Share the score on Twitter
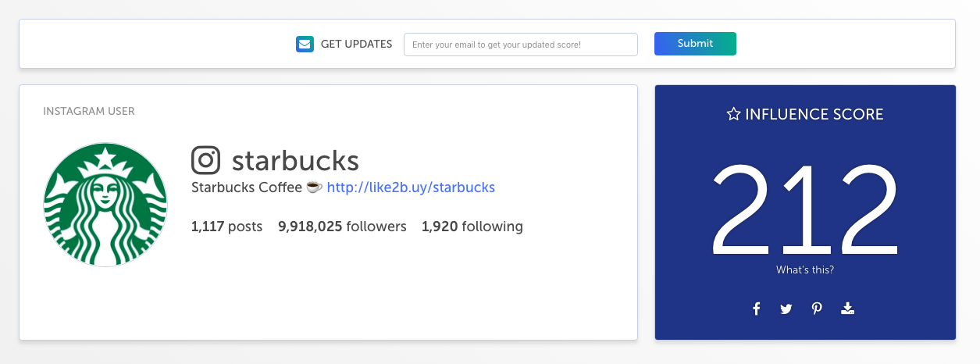The width and height of the screenshot is (980, 364). click(x=786, y=309)
